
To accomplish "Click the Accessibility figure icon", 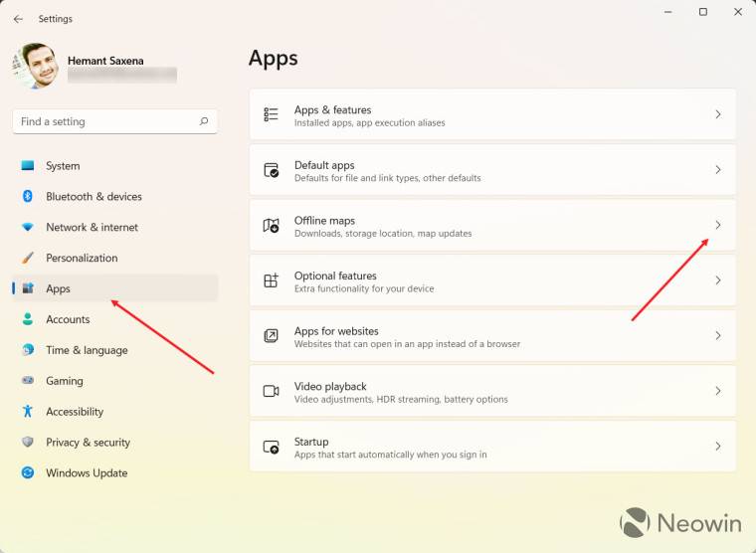I will click(28, 411).
